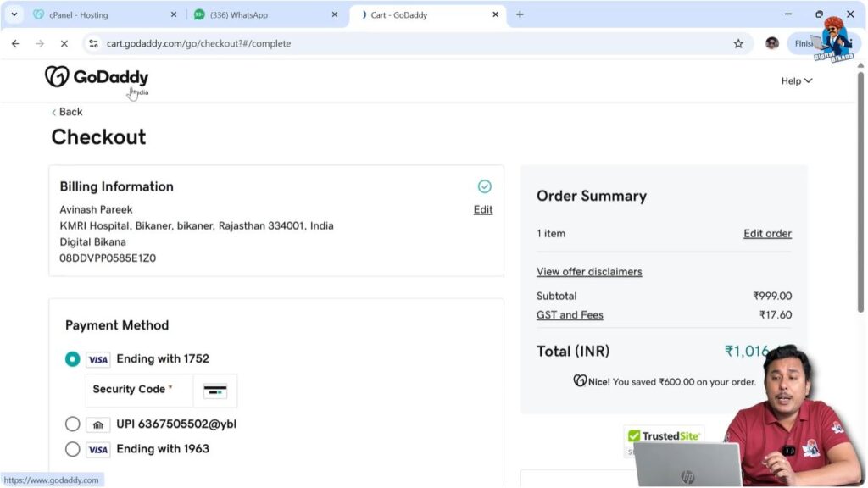Screen dimensions: 868x488
Task: Click the green checkmark on Billing Information
Action: point(484,186)
